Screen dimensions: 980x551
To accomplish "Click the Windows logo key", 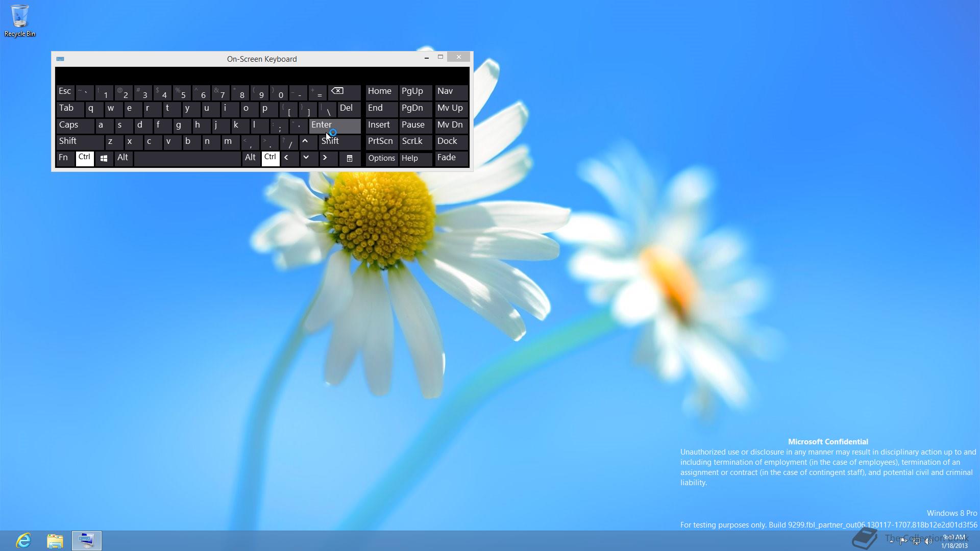I will [104, 159].
